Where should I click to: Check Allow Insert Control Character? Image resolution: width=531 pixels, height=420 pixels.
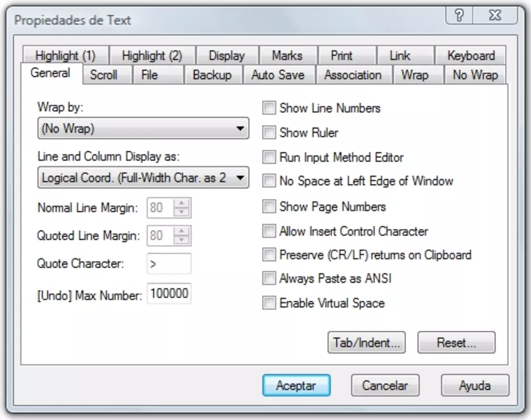pyautogui.click(x=269, y=231)
